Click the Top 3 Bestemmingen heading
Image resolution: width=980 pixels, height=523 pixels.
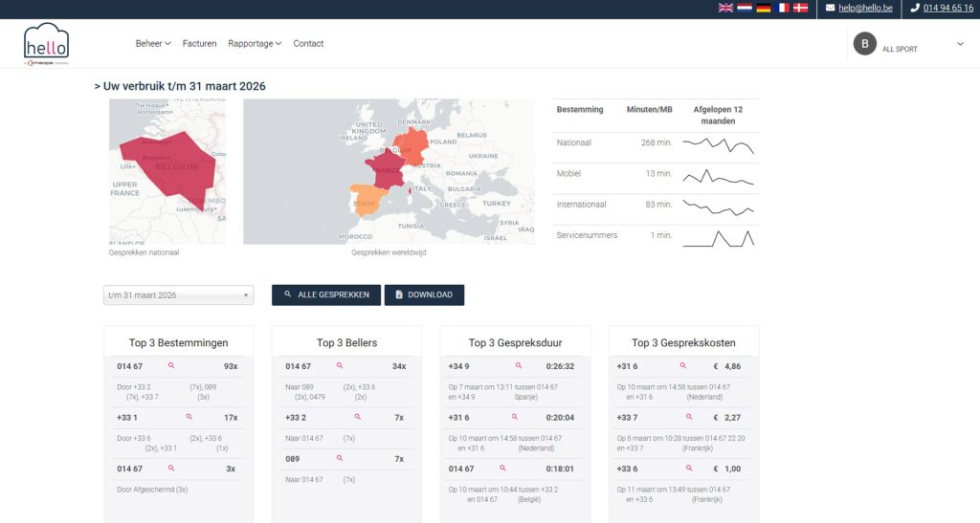[x=178, y=342]
